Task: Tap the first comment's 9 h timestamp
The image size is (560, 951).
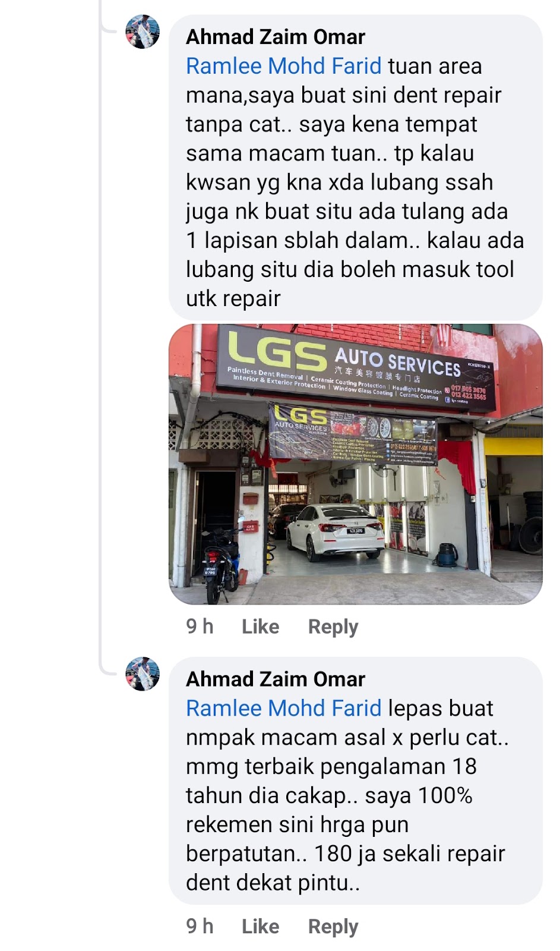Action: [200, 626]
